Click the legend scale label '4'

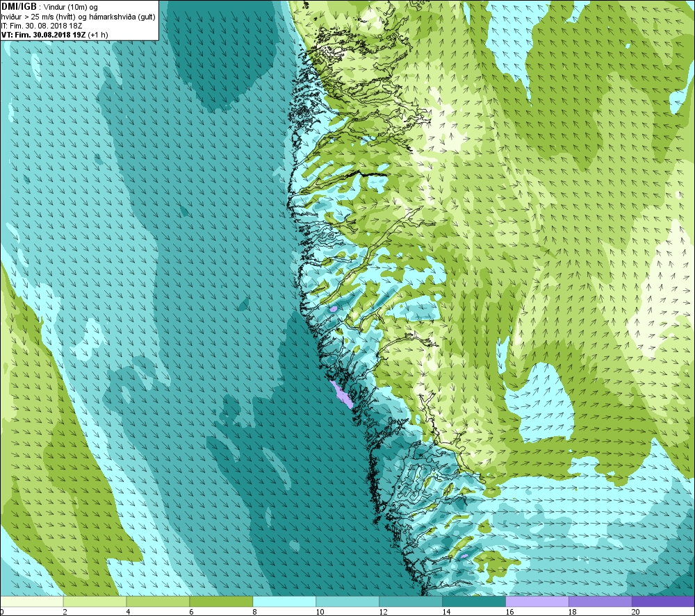click(x=128, y=612)
